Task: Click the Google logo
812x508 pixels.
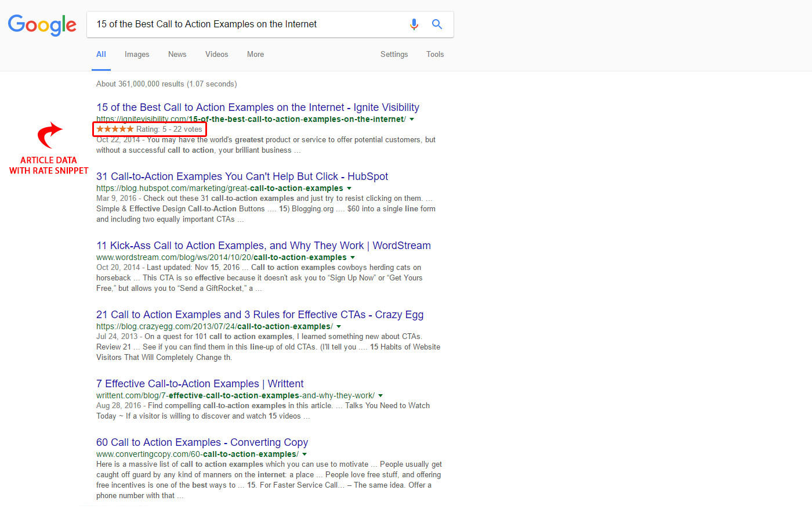Action: click(42, 25)
